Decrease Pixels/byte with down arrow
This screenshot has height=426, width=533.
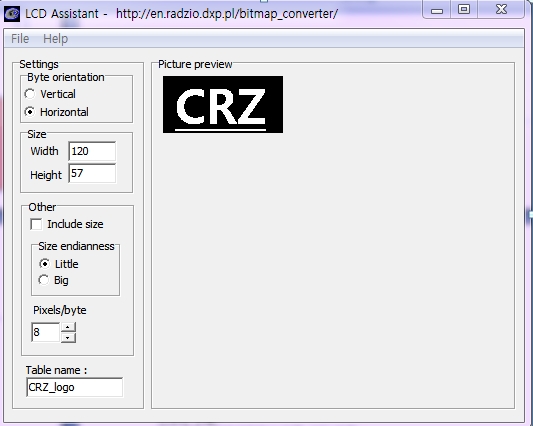68,337
